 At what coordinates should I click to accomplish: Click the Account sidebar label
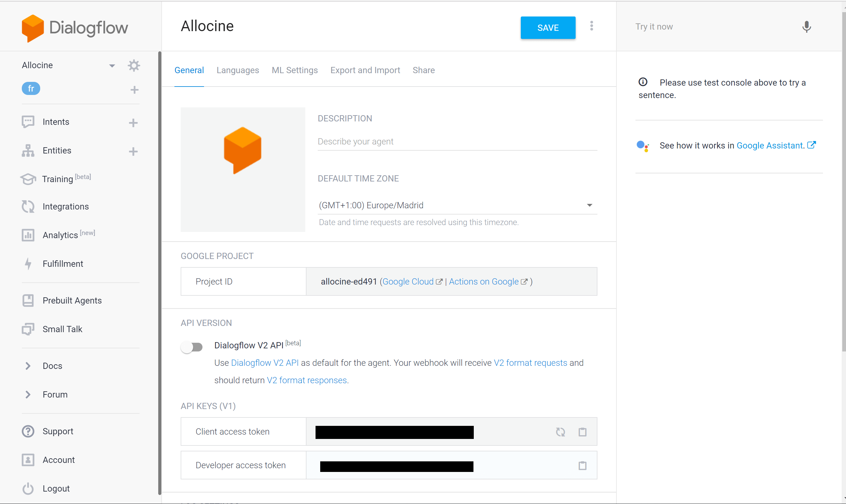pos(59,460)
